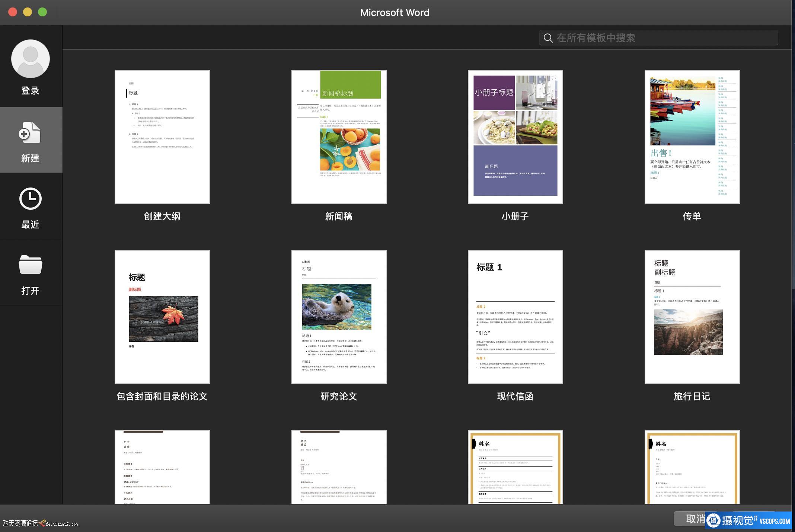Select the 传单 flyer template
795x532 pixels.
coord(692,137)
